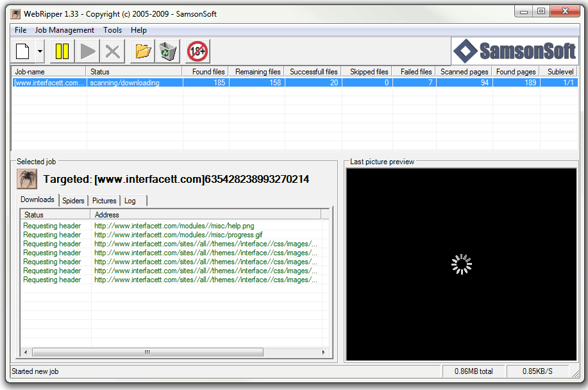Click the scanning/downloading status cell
This screenshot has height=390, width=588.
click(134, 83)
